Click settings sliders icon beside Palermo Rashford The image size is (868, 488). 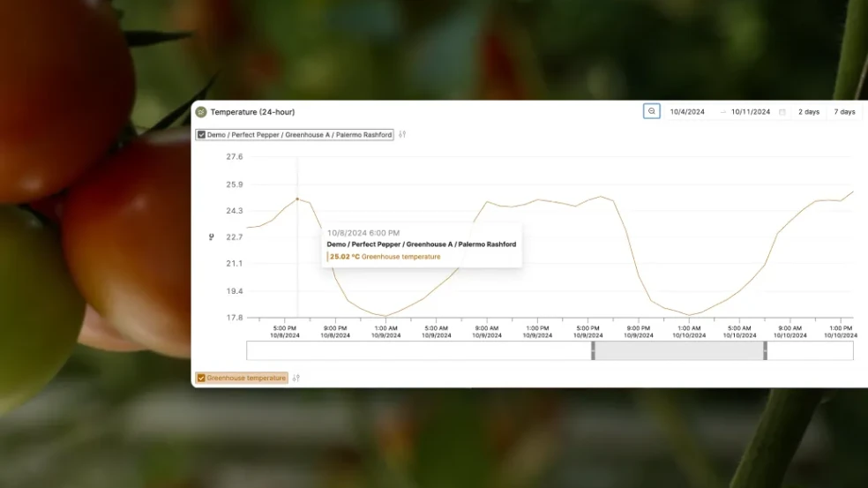coord(402,135)
